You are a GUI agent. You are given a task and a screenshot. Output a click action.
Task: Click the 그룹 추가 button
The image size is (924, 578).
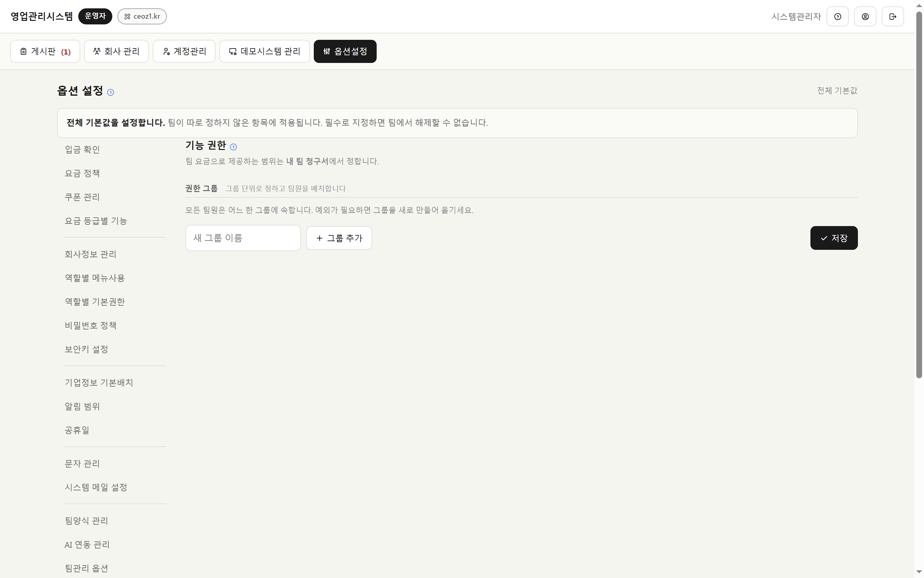pos(339,238)
